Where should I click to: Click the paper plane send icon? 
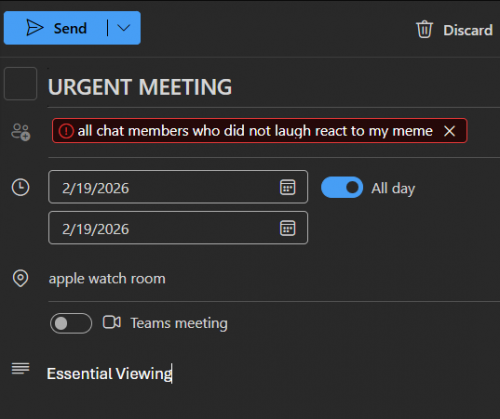coord(35,28)
